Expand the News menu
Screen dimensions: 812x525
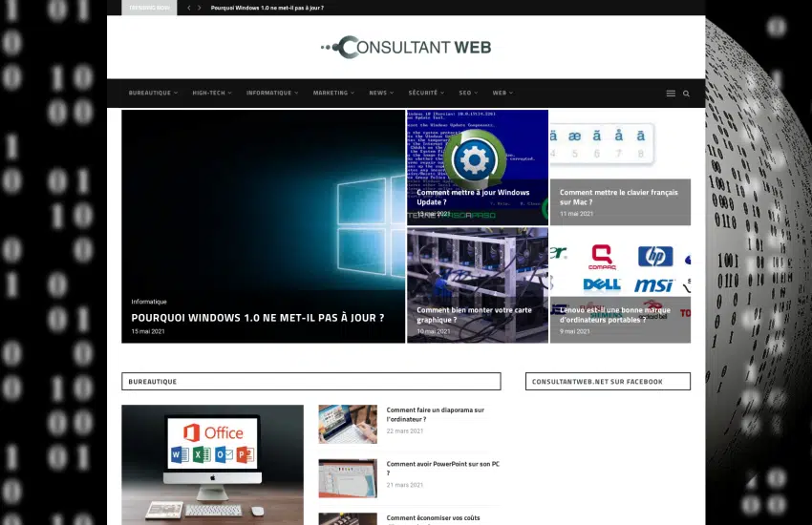[x=381, y=94]
